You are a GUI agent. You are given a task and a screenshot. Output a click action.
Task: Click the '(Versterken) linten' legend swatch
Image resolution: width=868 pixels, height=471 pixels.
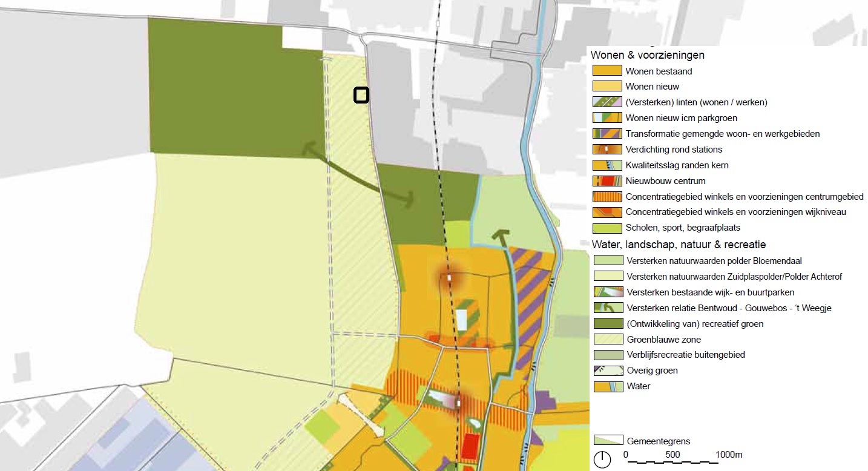click(x=607, y=102)
